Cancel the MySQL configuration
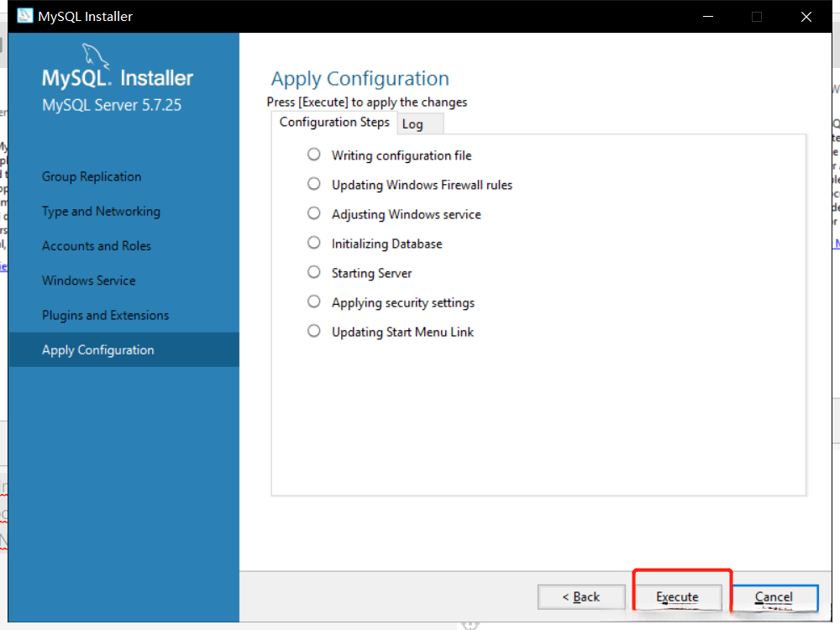The height and width of the screenshot is (630, 840). 773,597
